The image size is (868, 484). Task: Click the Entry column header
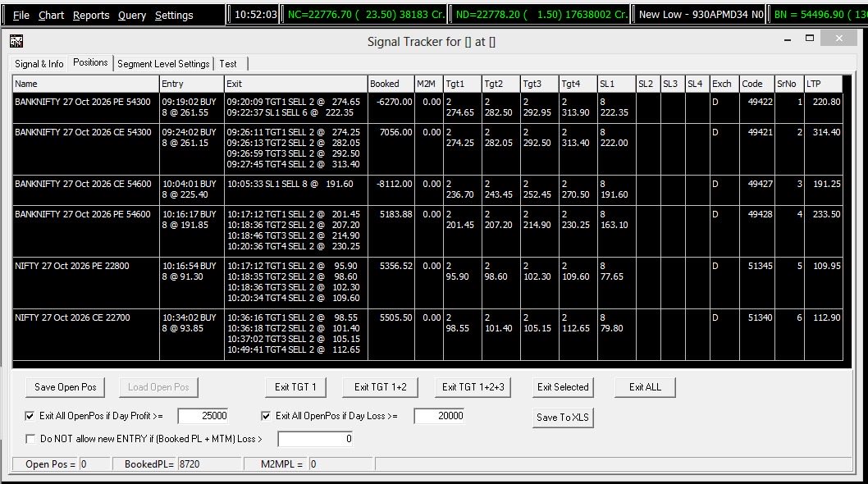click(x=192, y=84)
